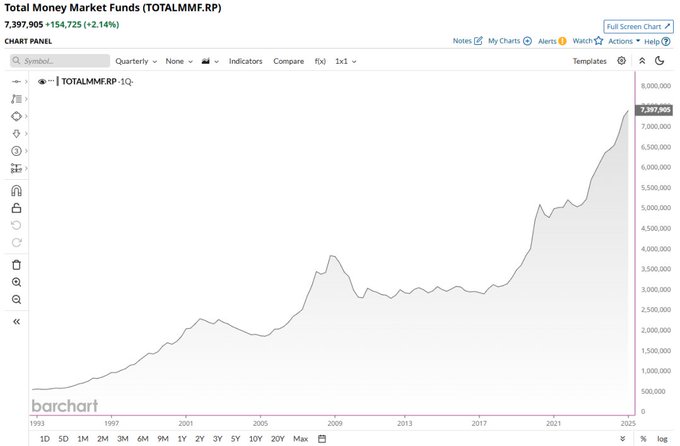This screenshot has height=446, width=680.
Task: Open My Charts link
Action: point(510,41)
